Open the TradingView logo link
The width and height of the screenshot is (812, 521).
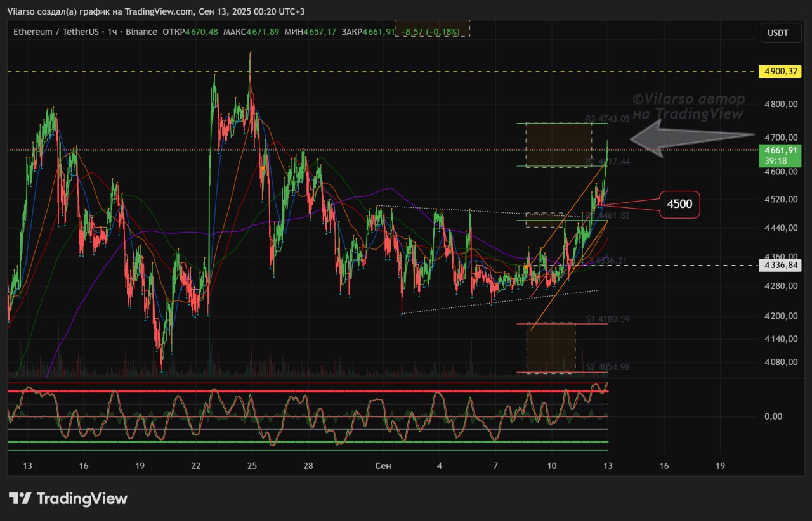pyautogui.click(x=68, y=498)
